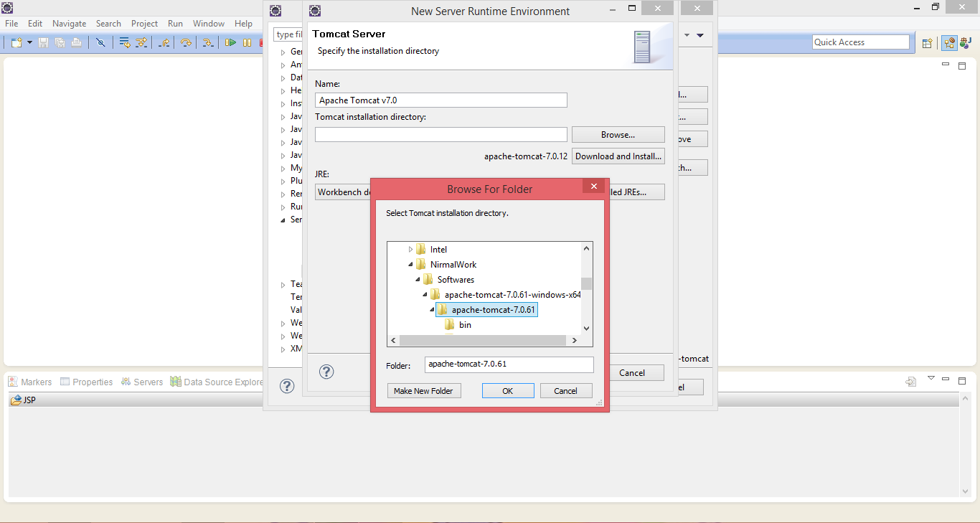Collapse the apache-tomcat-7.0.61 folder node

click(433, 310)
